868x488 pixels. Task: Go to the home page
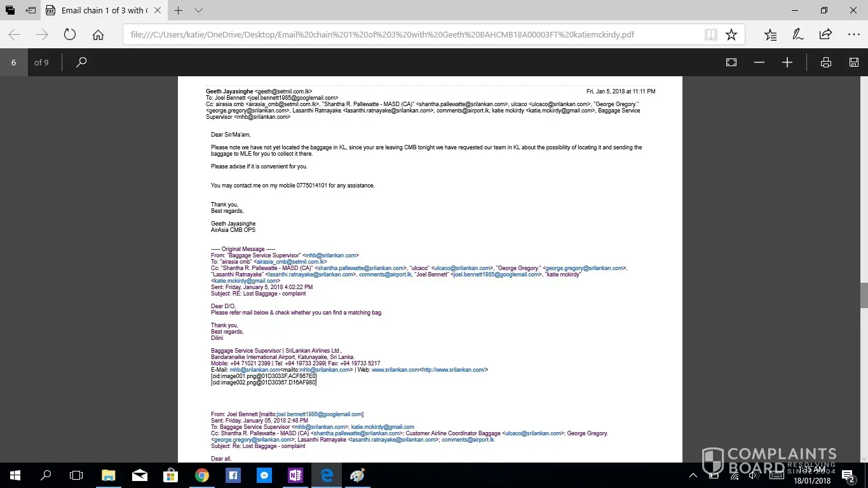click(x=98, y=35)
